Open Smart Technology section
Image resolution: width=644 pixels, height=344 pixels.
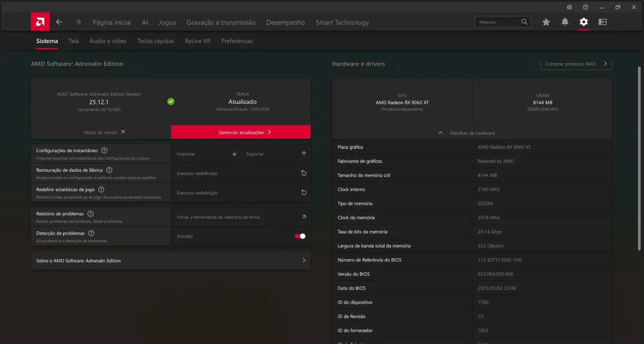coord(342,22)
